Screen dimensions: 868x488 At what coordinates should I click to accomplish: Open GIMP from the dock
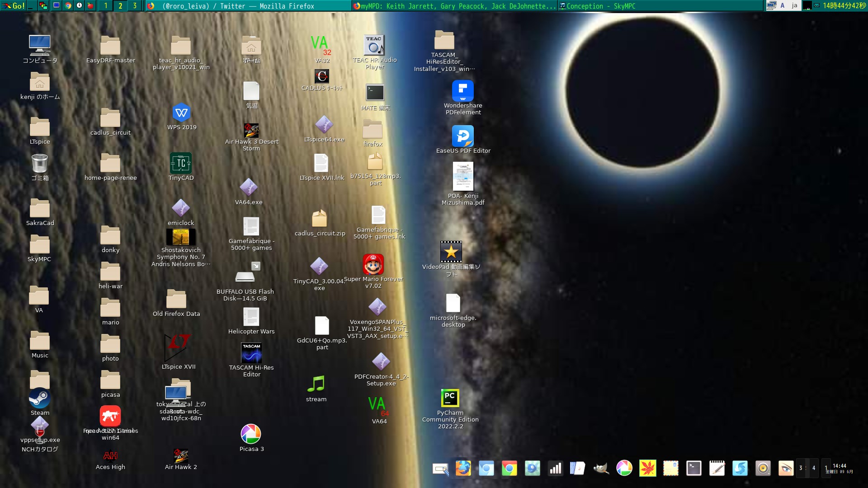point(601,469)
